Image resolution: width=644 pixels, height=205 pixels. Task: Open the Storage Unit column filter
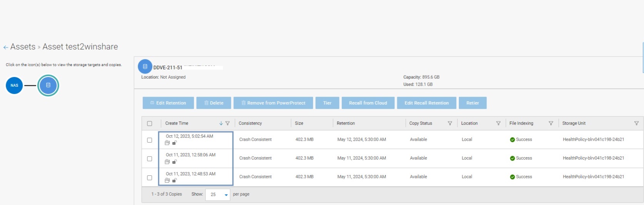coord(636,123)
